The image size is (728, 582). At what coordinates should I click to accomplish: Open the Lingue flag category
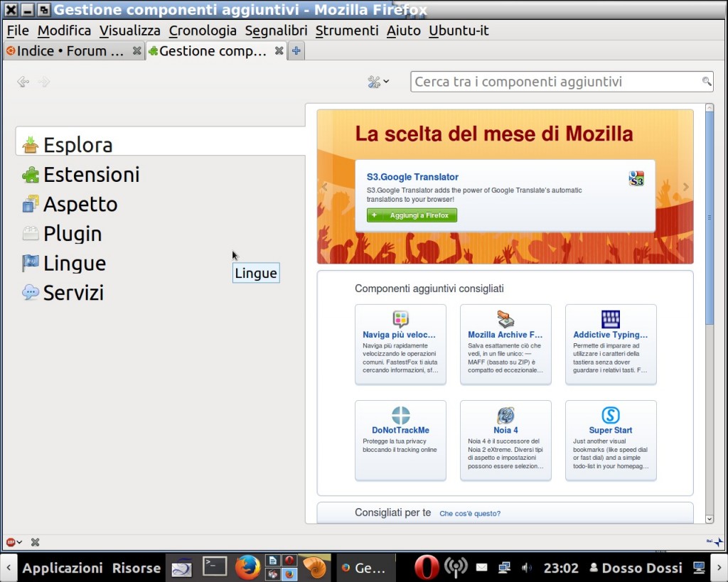pos(161,263)
